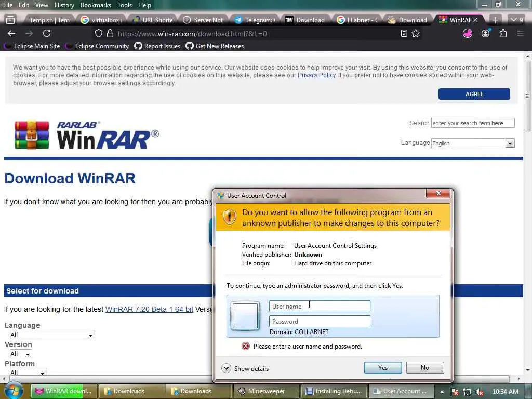Open a new tab with the plus button
This screenshot has height=399, width=532.
[x=495, y=20]
